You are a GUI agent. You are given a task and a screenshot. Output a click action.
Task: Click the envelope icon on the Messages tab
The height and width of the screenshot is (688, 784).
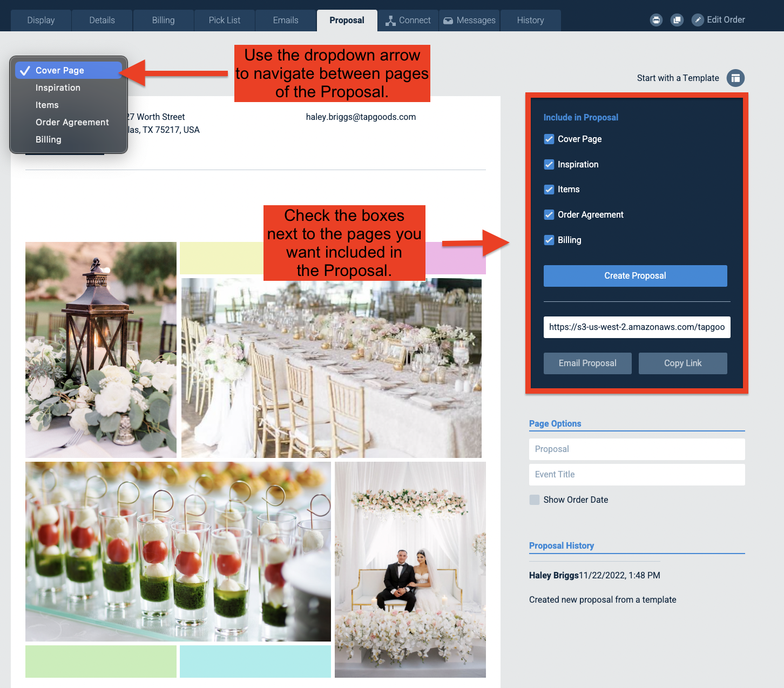pyautogui.click(x=448, y=20)
